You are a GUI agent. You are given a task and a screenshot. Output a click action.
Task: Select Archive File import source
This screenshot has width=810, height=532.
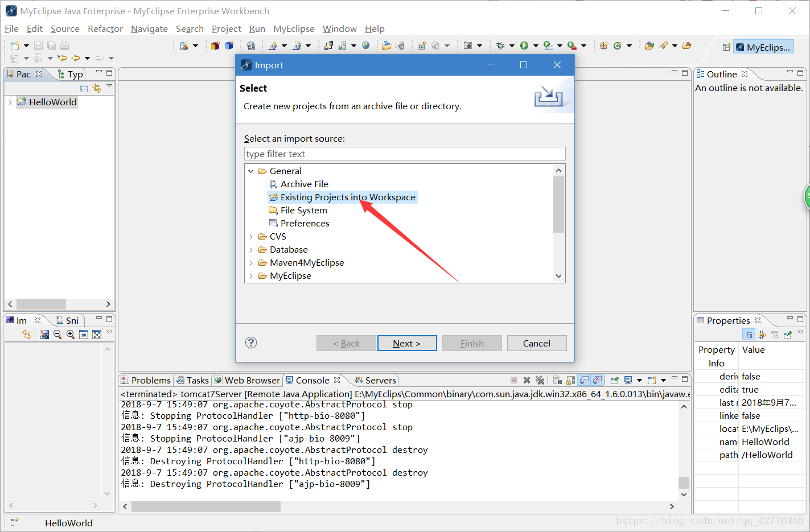(299, 184)
